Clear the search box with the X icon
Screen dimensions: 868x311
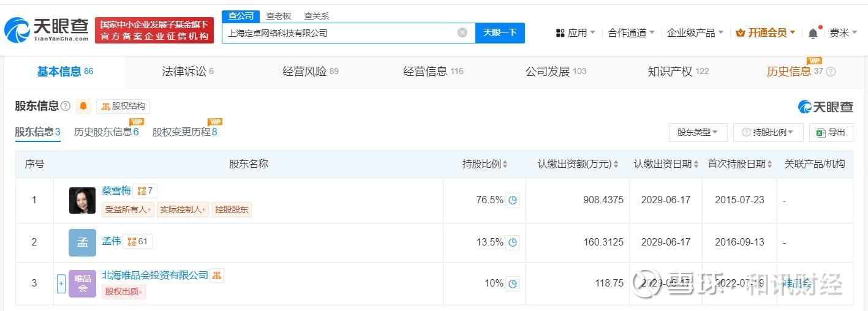pos(462,32)
